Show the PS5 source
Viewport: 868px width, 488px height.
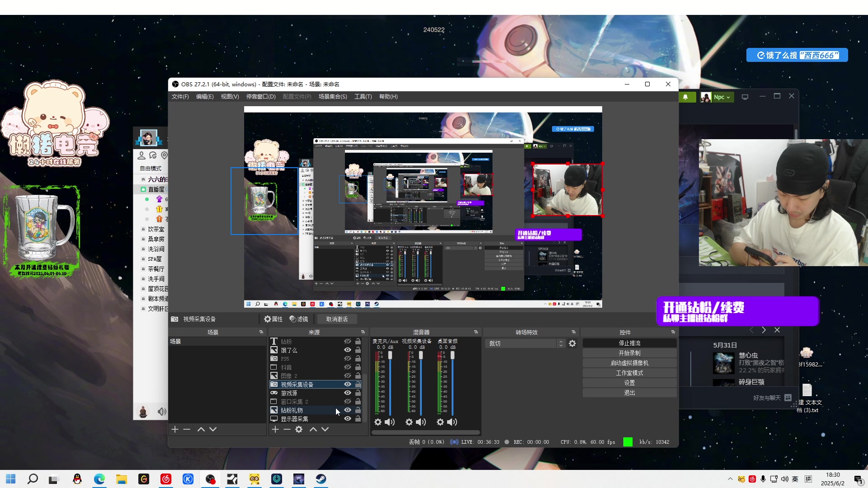(348, 359)
